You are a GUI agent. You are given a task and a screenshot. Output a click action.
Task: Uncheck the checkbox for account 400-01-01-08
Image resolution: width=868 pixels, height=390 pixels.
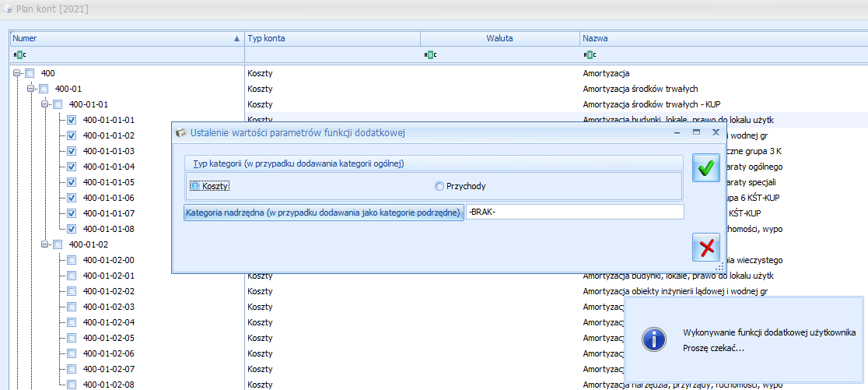click(x=72, y=228)
